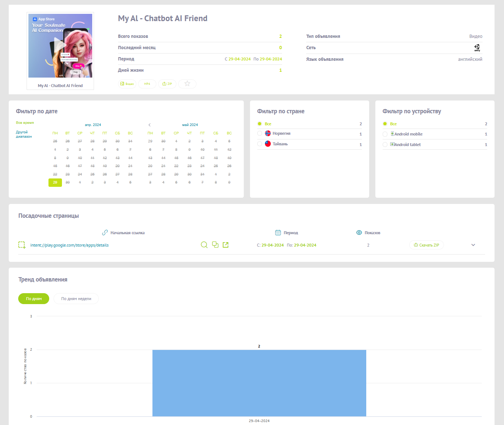Click the ZIP export button under ad details
Viewport: 504px width, 425px height.
tap(167, 84)
